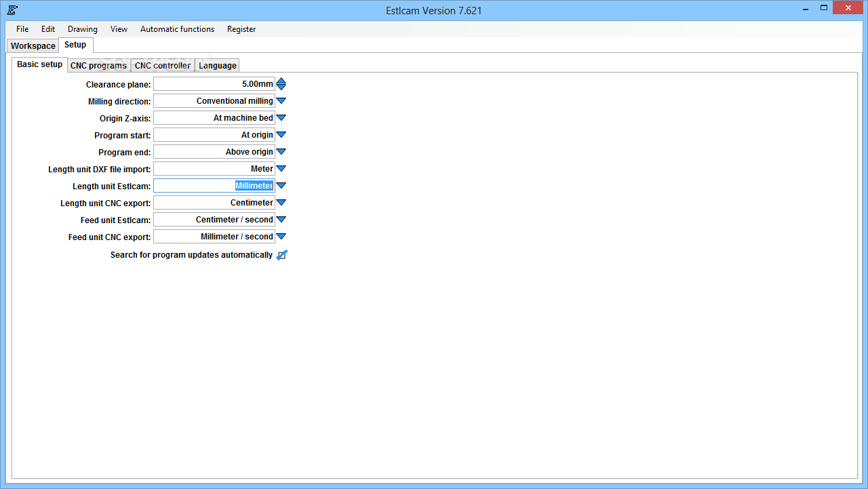The width and height of the screenshot is (868, 489).
Task: Click the 'Milling direction:' label
Action: 119,102
